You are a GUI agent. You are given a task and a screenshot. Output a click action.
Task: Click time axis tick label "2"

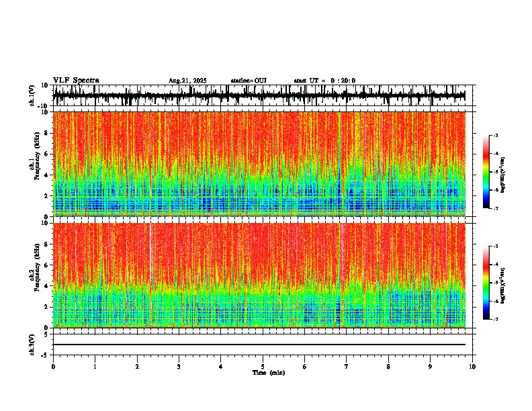[137, 367]
